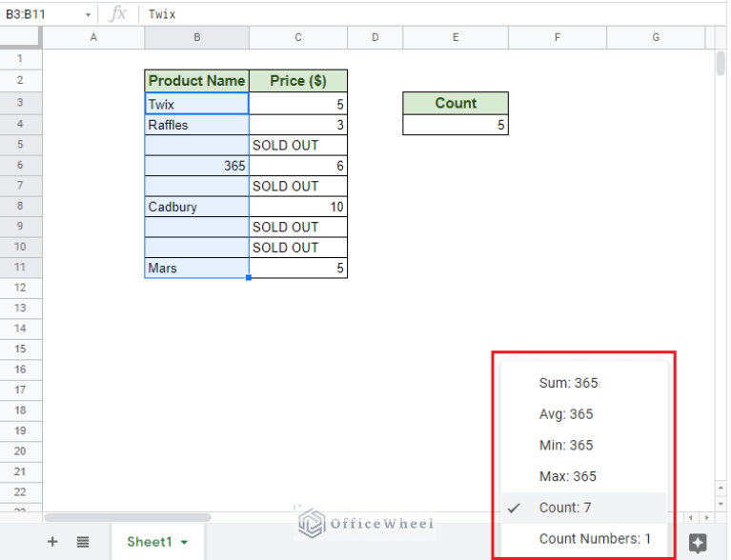Select the Sheet1 tab

[150, 541]
